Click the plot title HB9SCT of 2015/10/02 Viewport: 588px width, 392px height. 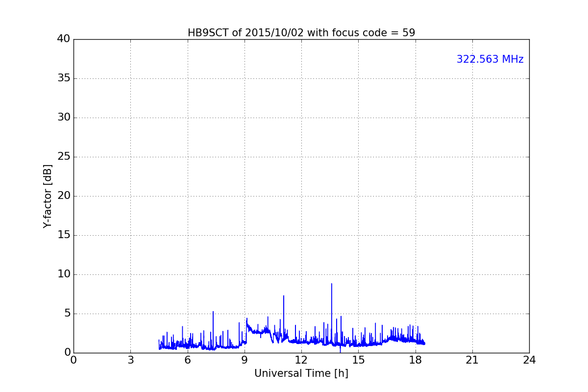pyautogui.click(x=301, y=33)
